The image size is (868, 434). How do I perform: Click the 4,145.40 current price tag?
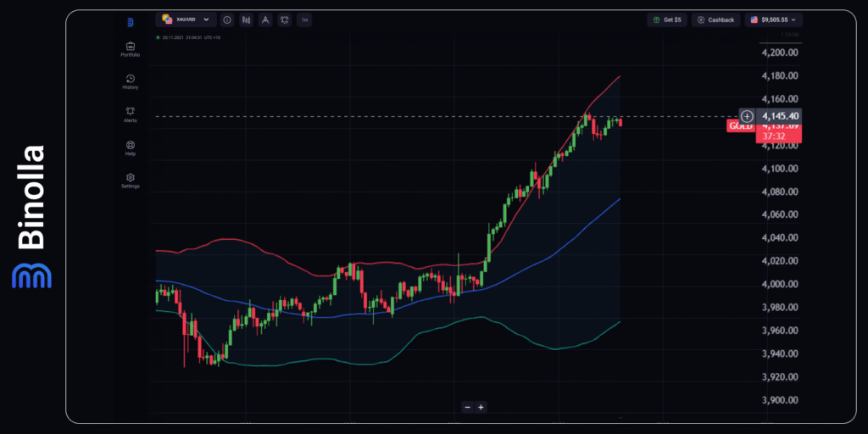[779, 115]
